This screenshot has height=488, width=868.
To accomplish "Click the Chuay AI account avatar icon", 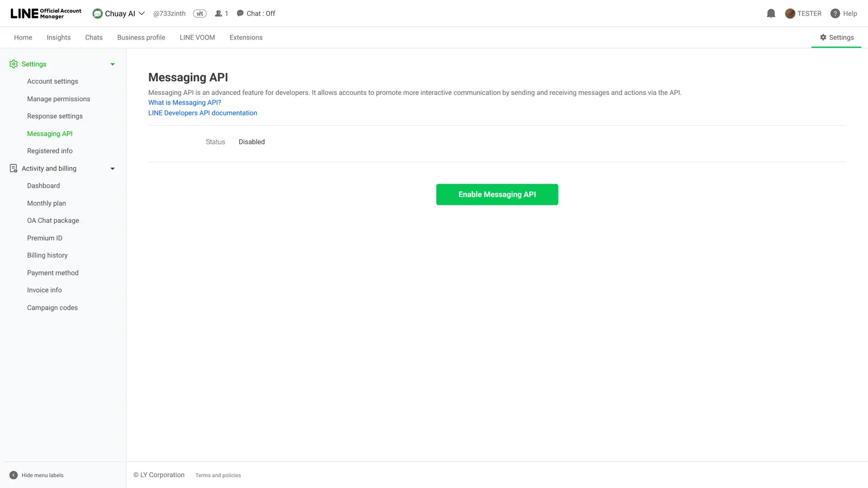I will click(98, 14).
